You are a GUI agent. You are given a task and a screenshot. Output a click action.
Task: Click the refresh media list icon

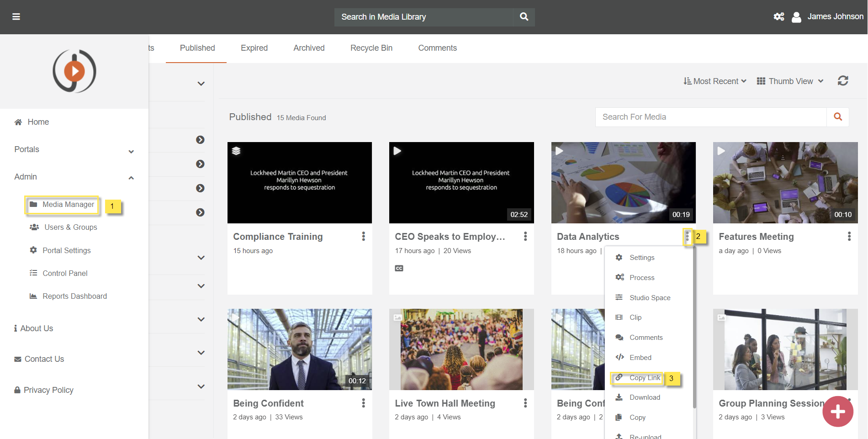pyautogui.click(x=843, y=81)
